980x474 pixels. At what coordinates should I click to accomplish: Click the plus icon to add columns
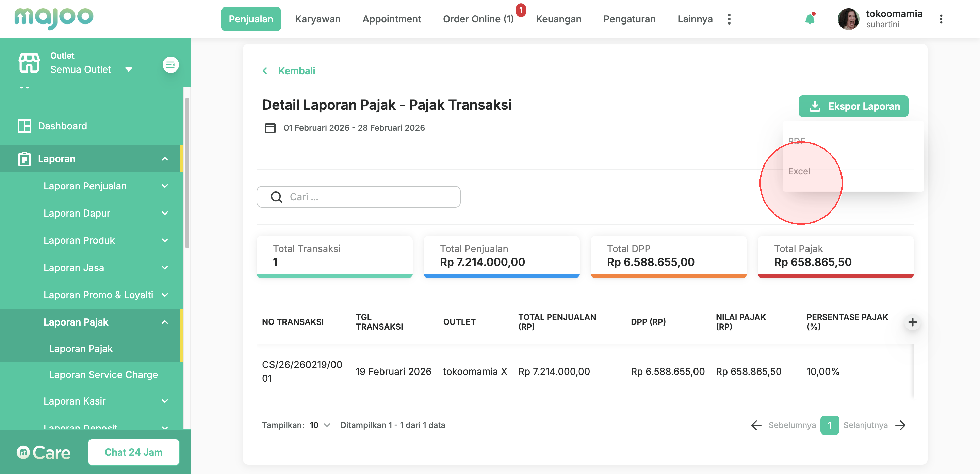(x=912, y=322)
